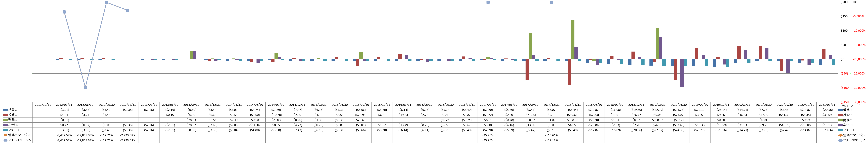Viewport: 868px width, 143px height.
Task: Click the ($24.95) cell
Action: click(361, 115)
